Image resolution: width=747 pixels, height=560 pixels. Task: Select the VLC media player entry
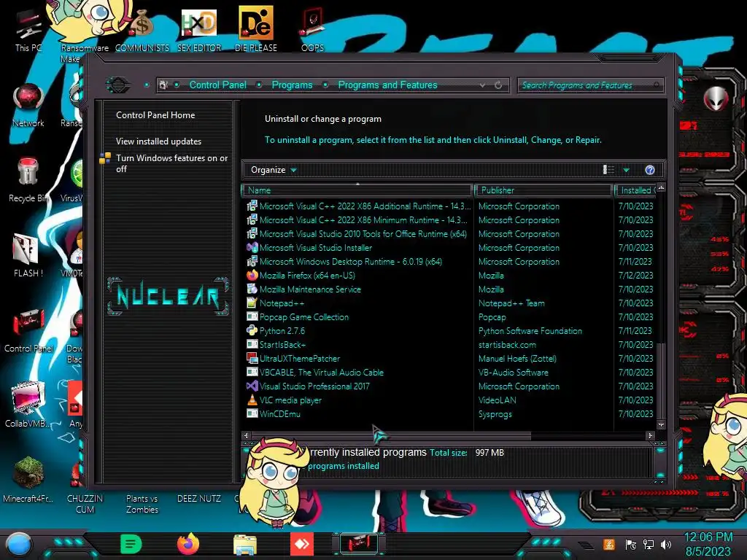(x=449, y=400)
